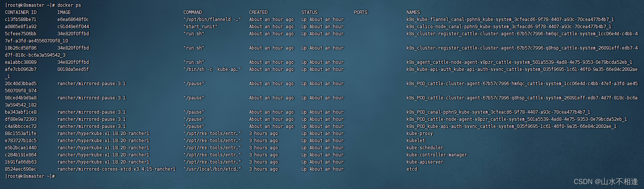Click the k8s_calico-node_canal-pphn9 container name
Screen dimensions: 644x189
pos(509,27)
